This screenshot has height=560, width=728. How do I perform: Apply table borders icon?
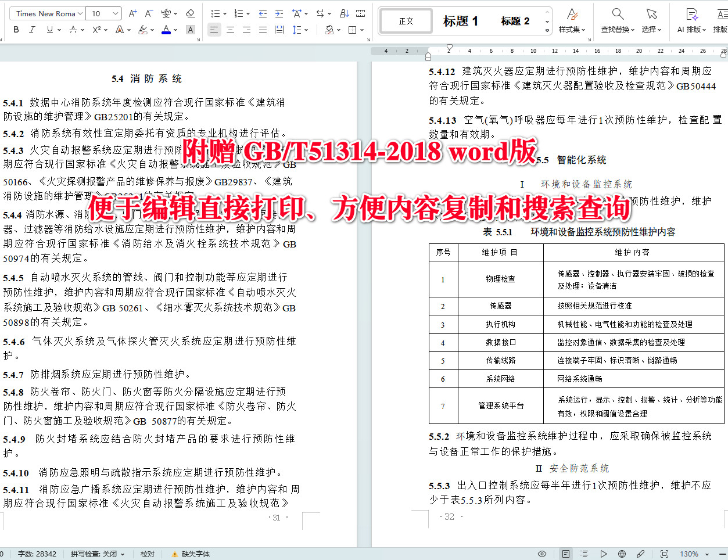tap(352, 30)
